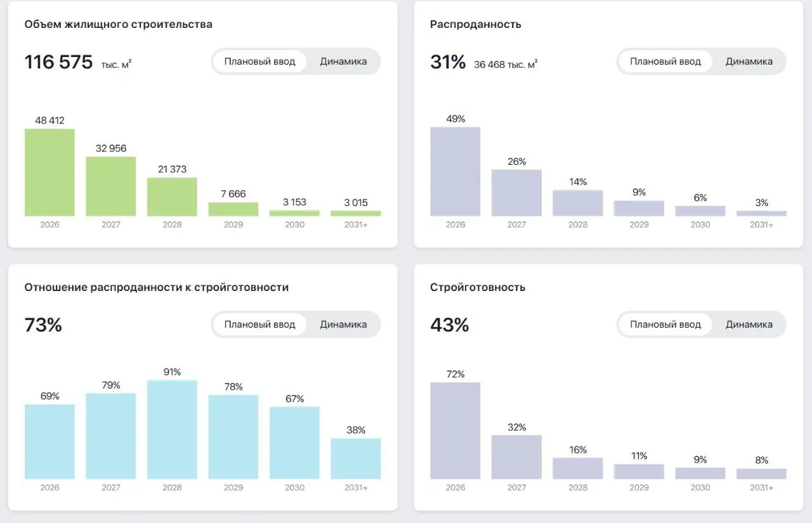This screenshot has height=523, width=812.
Task: Switch to Динамика in Распроданность card
Action: click(x=749, y=61)
